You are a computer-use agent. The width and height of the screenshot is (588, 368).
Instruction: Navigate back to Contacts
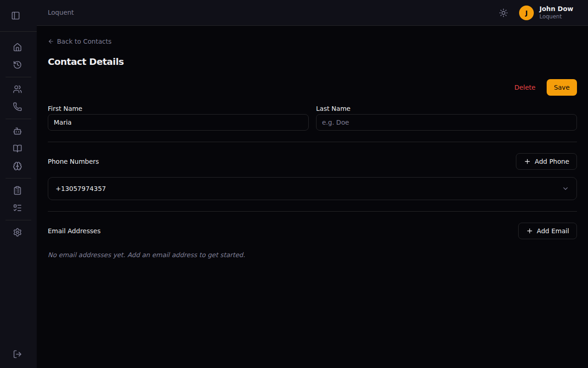[x=79, y=41]
